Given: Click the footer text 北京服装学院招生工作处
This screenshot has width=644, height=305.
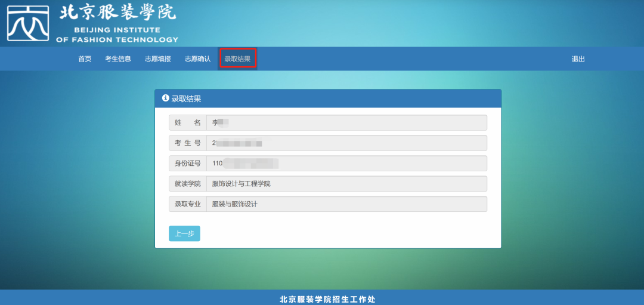Looking at the screenshot, I should pyautogui.click(x=327, y=299).
